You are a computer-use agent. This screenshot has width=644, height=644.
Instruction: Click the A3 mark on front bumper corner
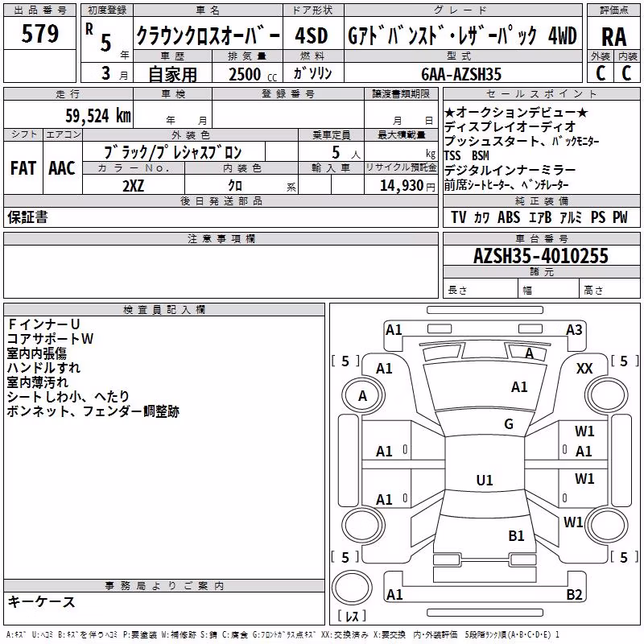(574, 330)
